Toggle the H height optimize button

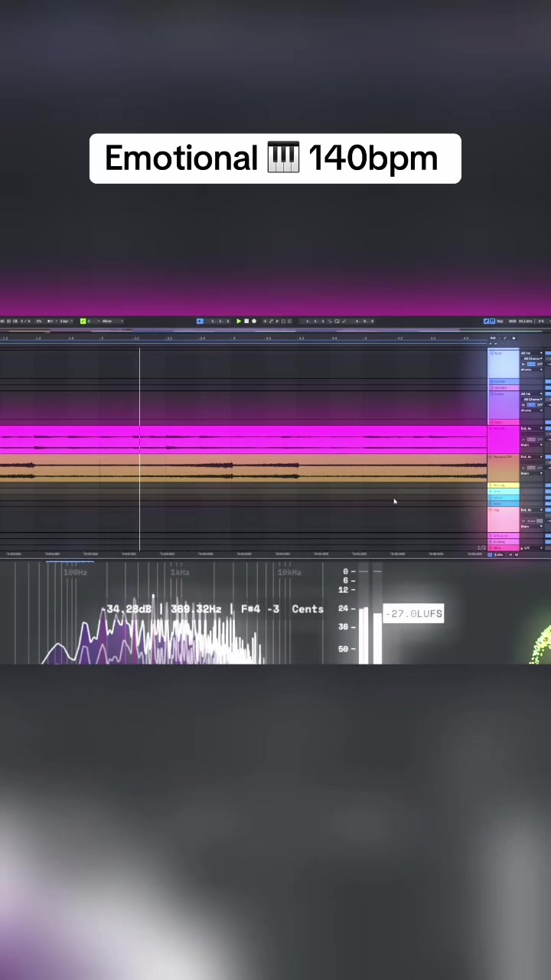coord(510,554)
